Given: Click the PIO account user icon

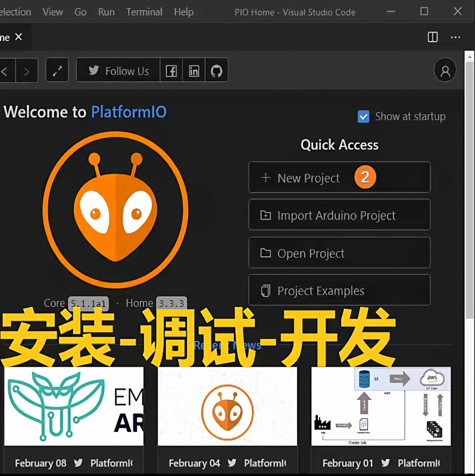Looking at the screenshot, I should click(x=445, y=70).
